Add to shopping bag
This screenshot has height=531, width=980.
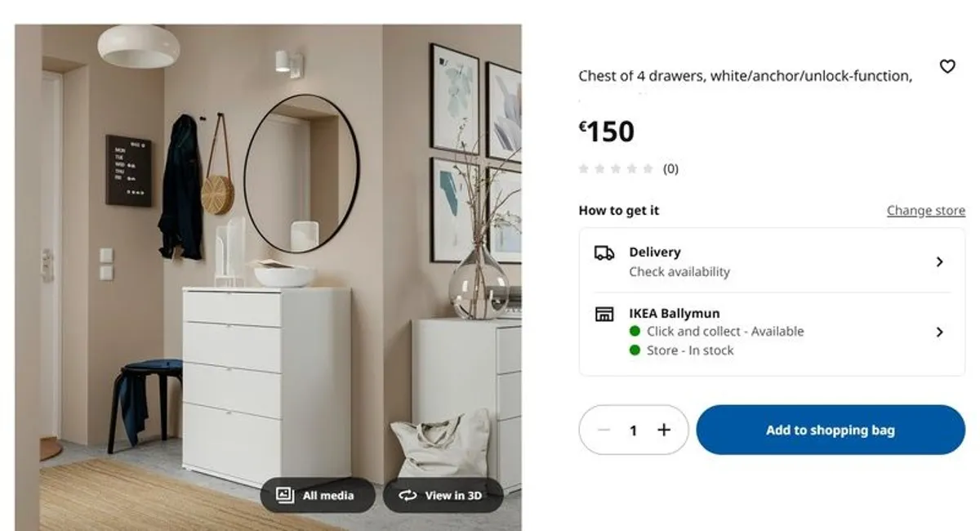(831, 430)
